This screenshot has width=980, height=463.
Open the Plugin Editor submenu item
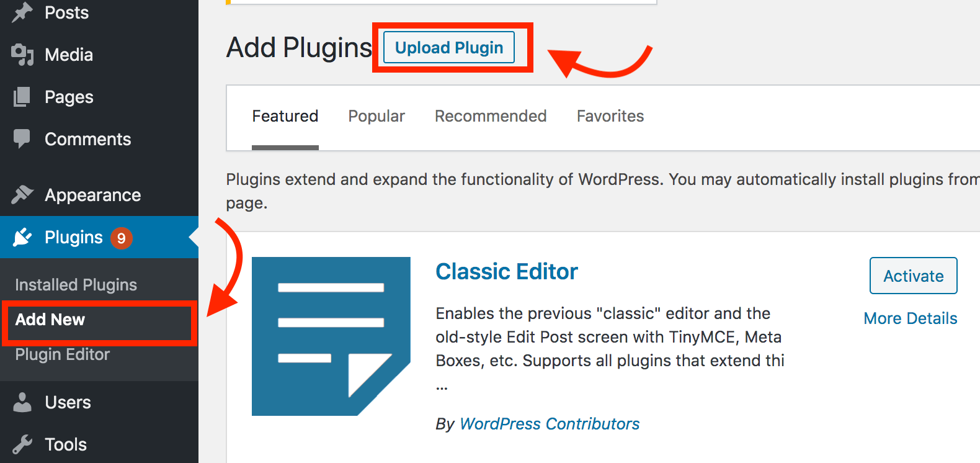[62, 354]
